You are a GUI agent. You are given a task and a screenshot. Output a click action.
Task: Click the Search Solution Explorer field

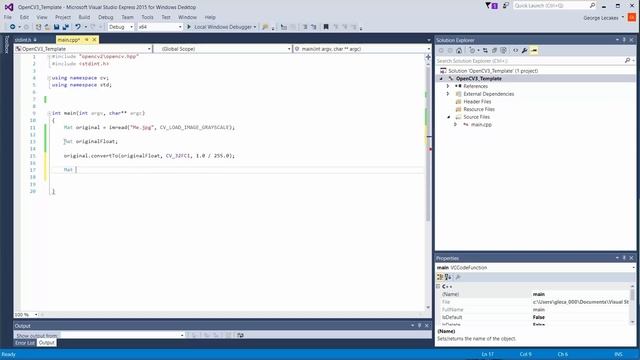530,61
